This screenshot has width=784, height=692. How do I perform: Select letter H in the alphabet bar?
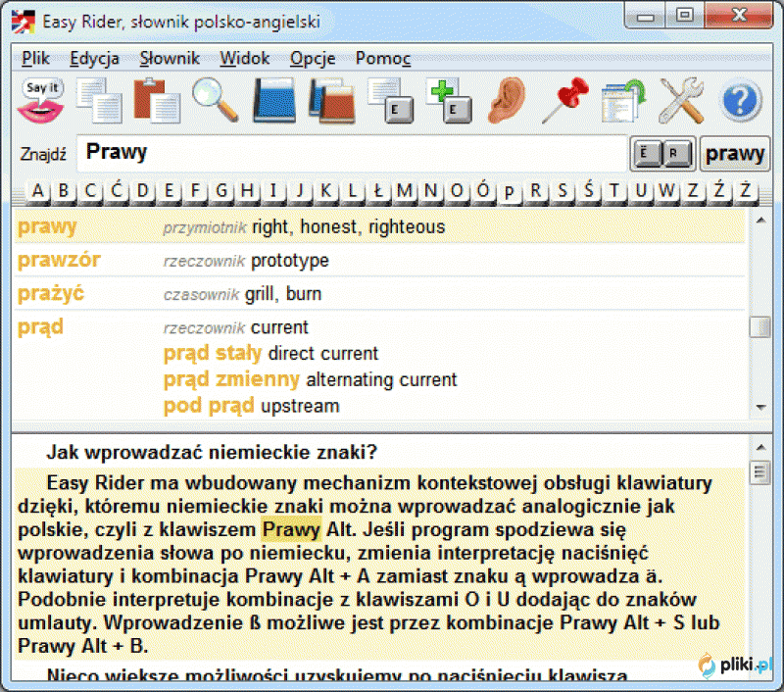click(247, 191)
